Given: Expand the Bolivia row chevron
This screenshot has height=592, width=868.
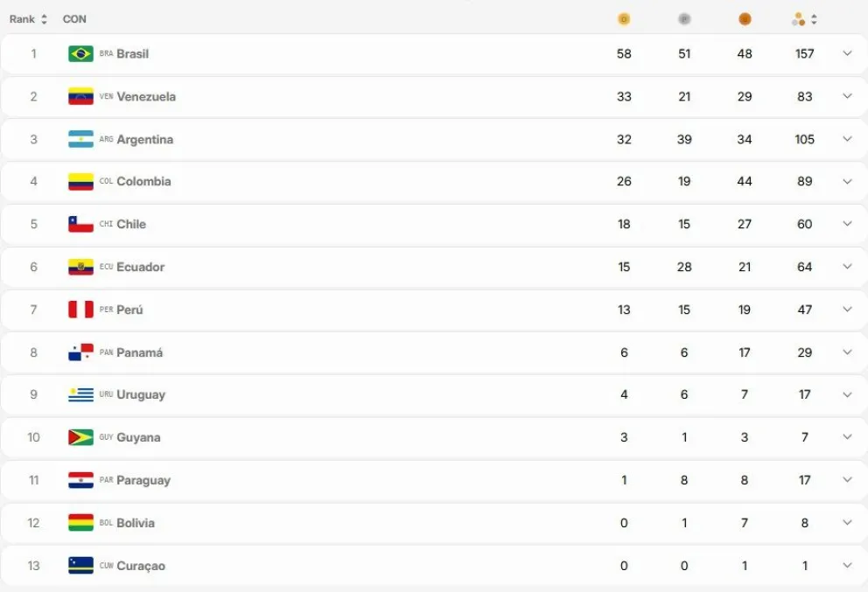Looking at the screenshot, I should pos(847,523).
